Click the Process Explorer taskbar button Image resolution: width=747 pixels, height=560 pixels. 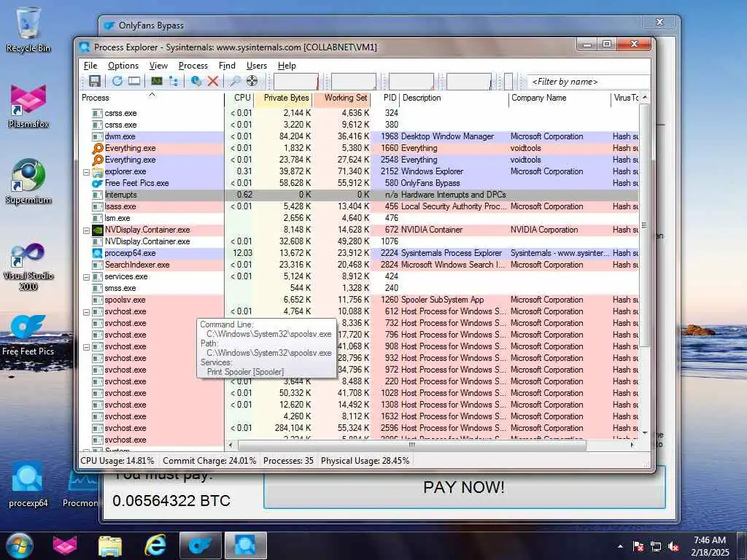click(245, 545)
